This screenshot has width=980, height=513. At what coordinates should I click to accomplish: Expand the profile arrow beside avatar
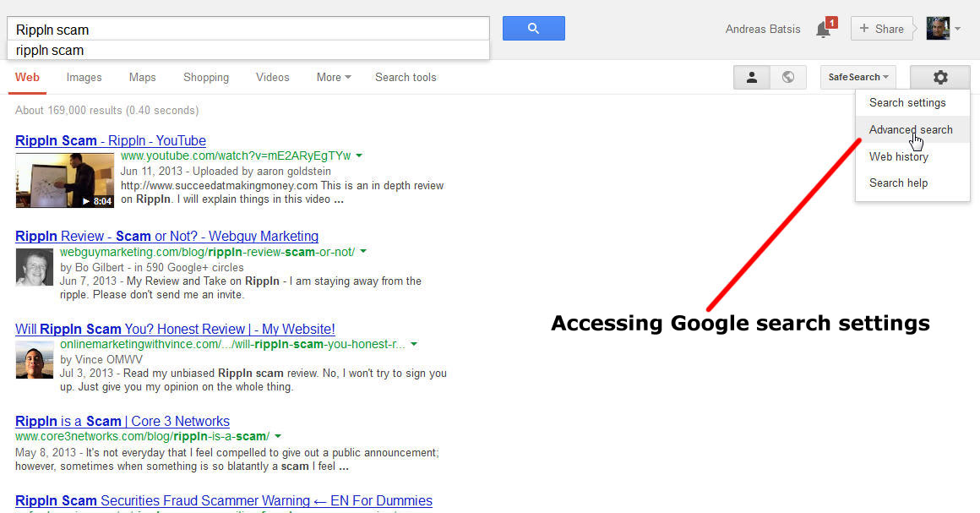[x=957, y=29]
